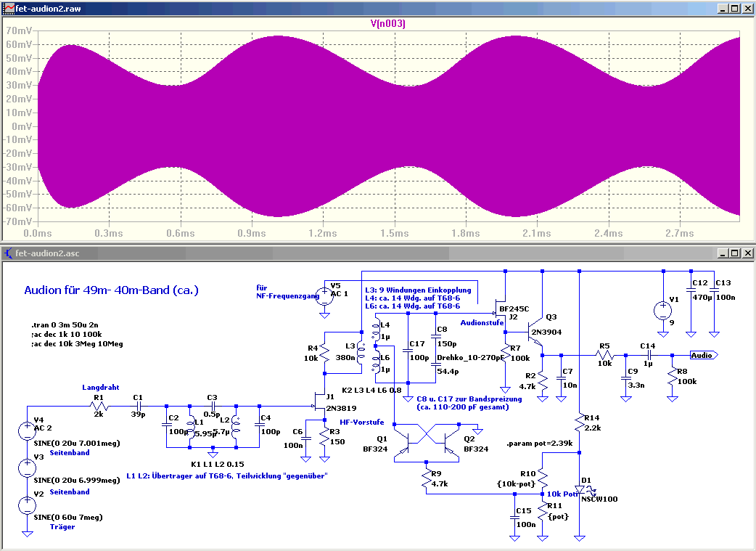
Task: Select inductor L1 symbol
Action: [x=190, y=427]
